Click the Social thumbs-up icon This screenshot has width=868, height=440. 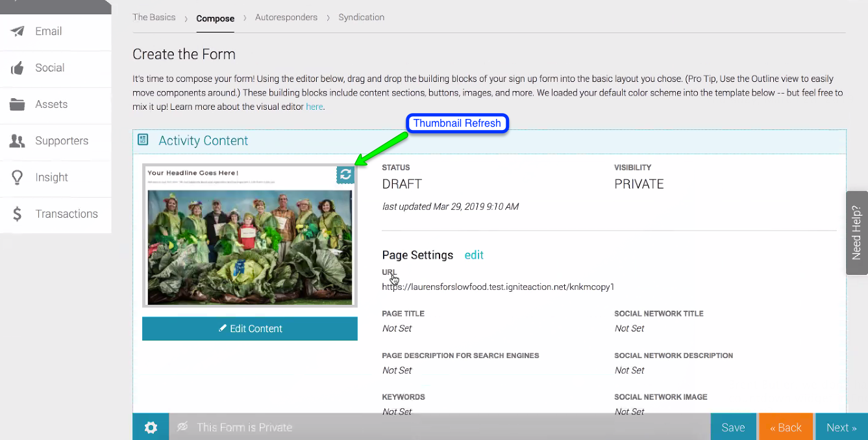coord(18,68)
